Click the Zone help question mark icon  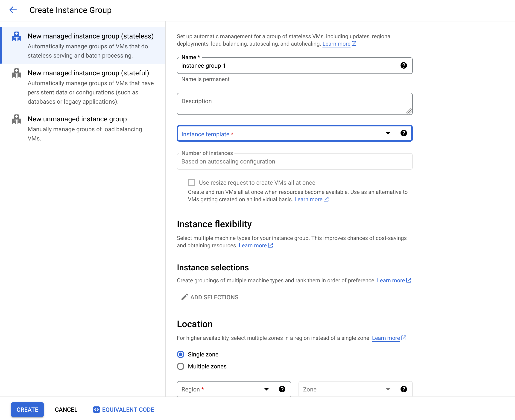click(404, 389)
